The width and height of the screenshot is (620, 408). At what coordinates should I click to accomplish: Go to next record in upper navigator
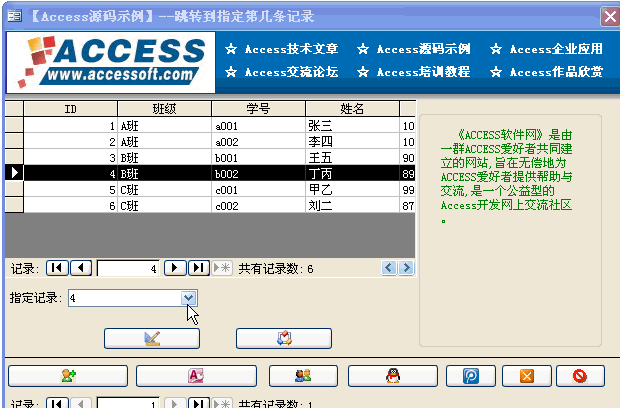click(174, 268)
